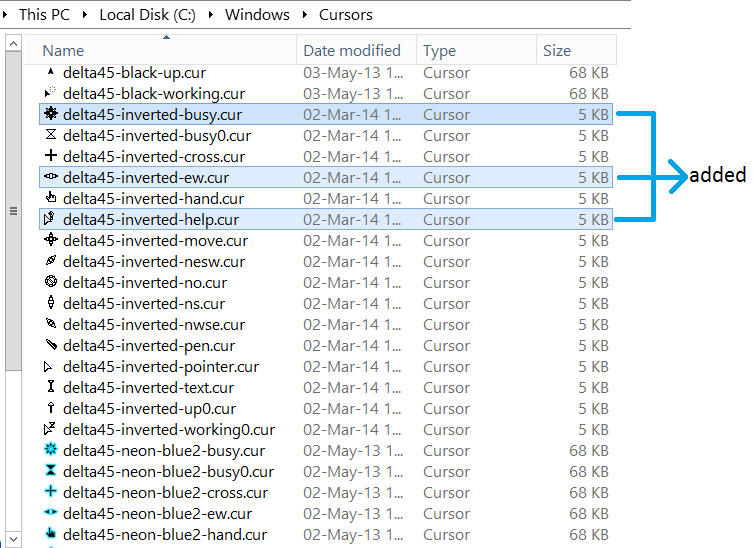Screen dimensions: 754x548
Task: Click the icon of delta45-inverted-ns.cur
Action: (50, 302)
